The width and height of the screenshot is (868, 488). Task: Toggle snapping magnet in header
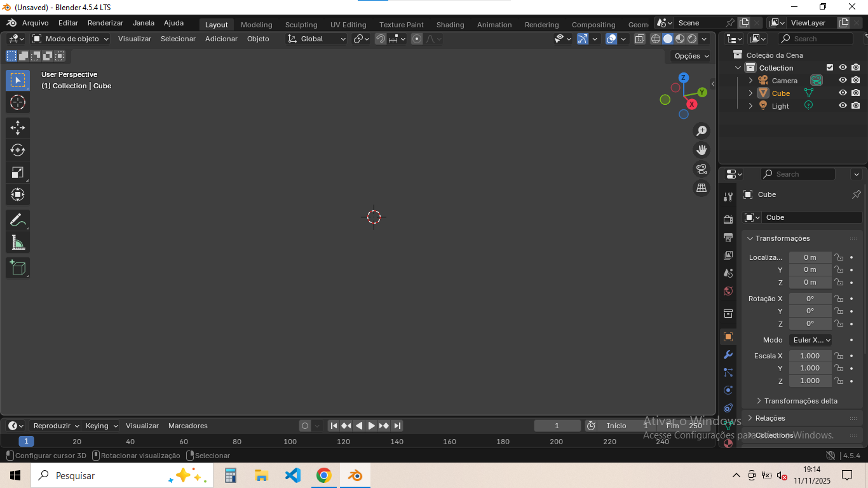click(x=381, y=39)
